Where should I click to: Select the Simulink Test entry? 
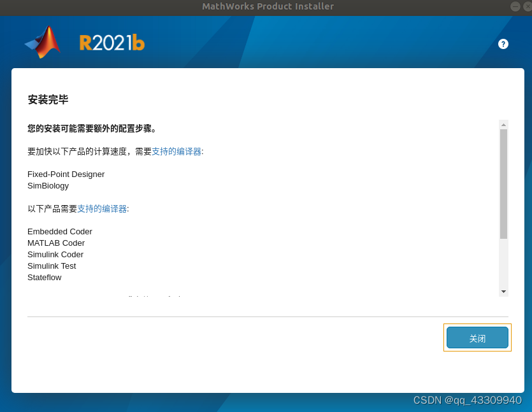pos(52,266)
